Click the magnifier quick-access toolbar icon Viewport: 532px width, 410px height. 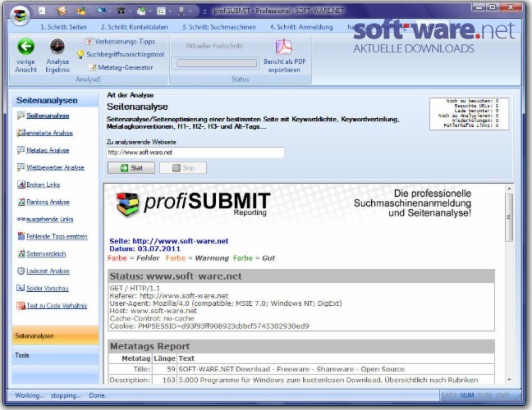[x=101, y=11]
